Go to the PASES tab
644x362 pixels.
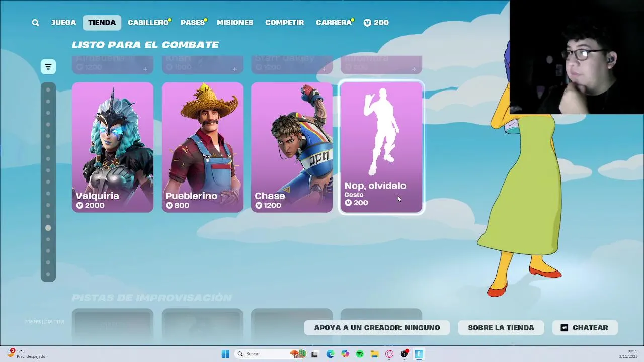pyautogui.click(x=193, y=23)
